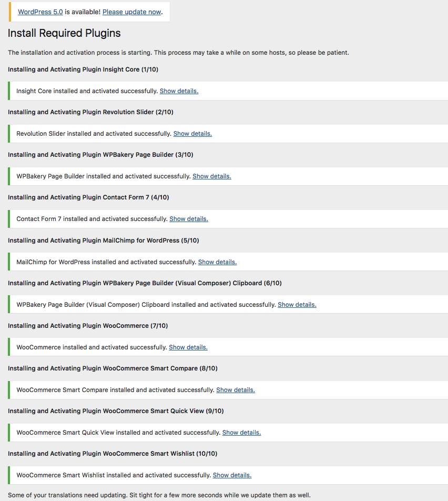The image size is (448, 501).
Task: Show details for WooCommerce Smart Compare
Action: pos(236,390)
